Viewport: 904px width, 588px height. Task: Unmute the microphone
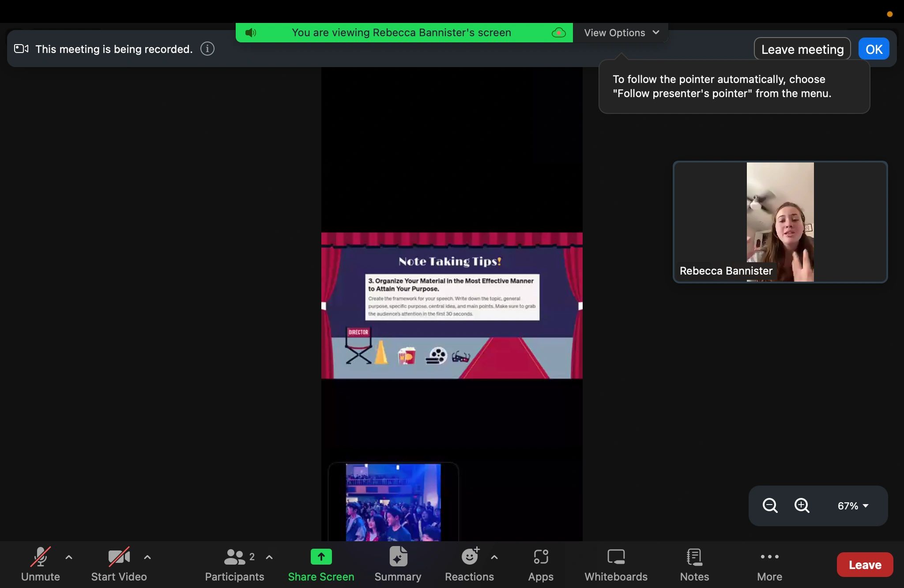(40, 557)
